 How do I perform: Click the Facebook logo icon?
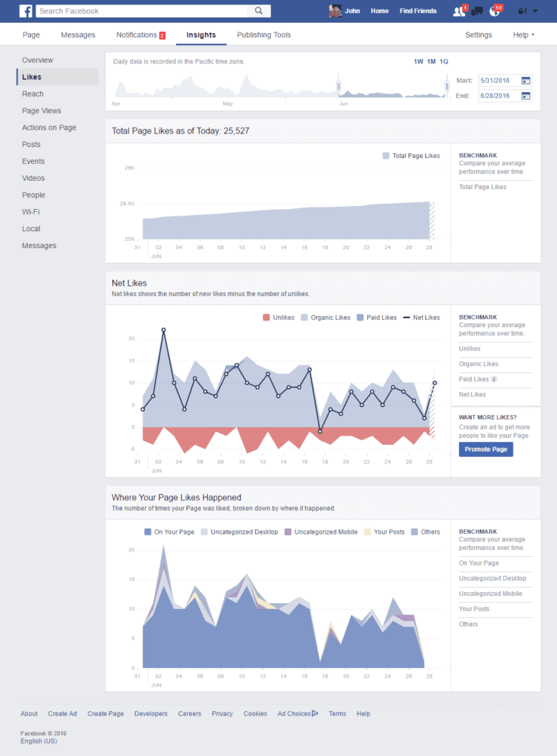point(26,11)
